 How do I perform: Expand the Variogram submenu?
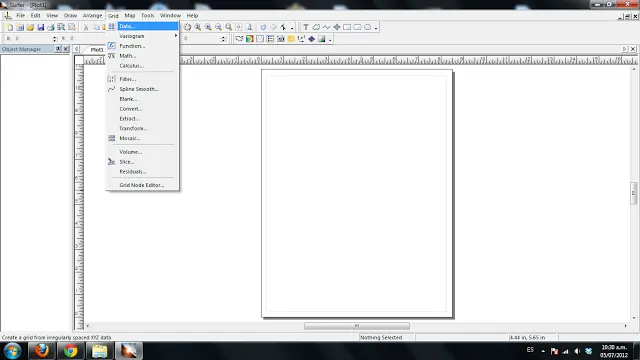[x=142, y=36]
